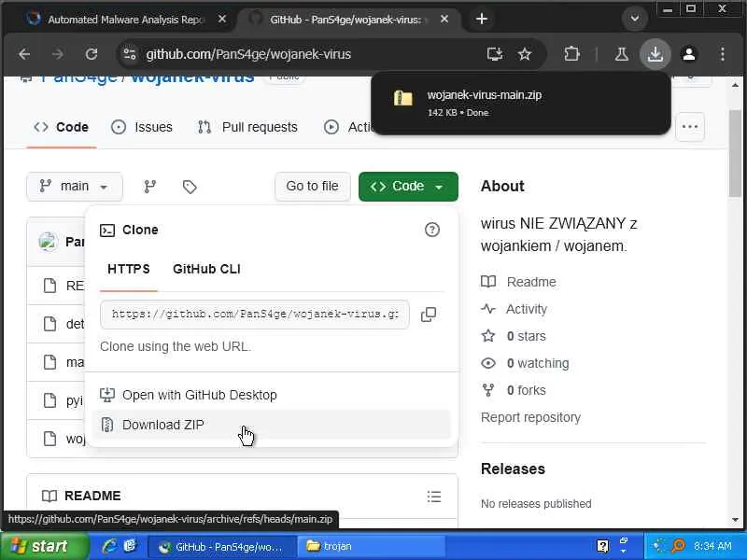
Task: Open the Extensions puzzle icon
Action: click(x=571, y=54)
